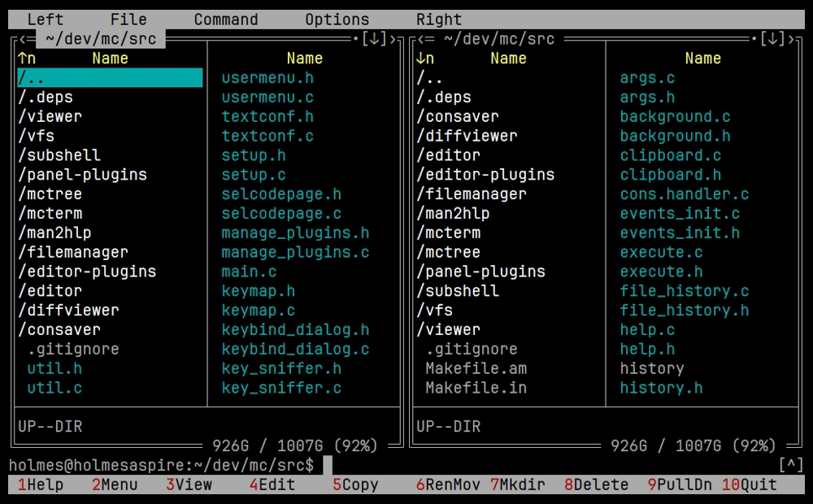The width and height of the screenshot is (813, 504).
Task: Click 9PullDn function key button
Action: 680,484
